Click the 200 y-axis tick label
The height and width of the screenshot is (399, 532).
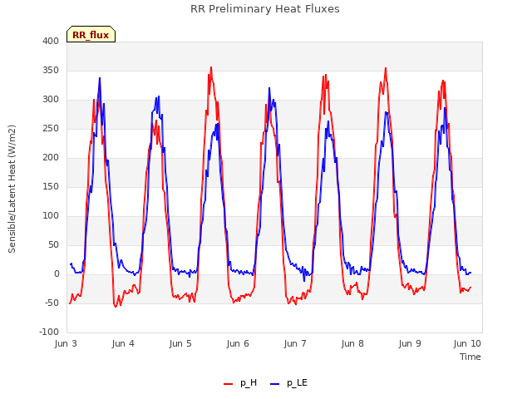pos(51,157)
